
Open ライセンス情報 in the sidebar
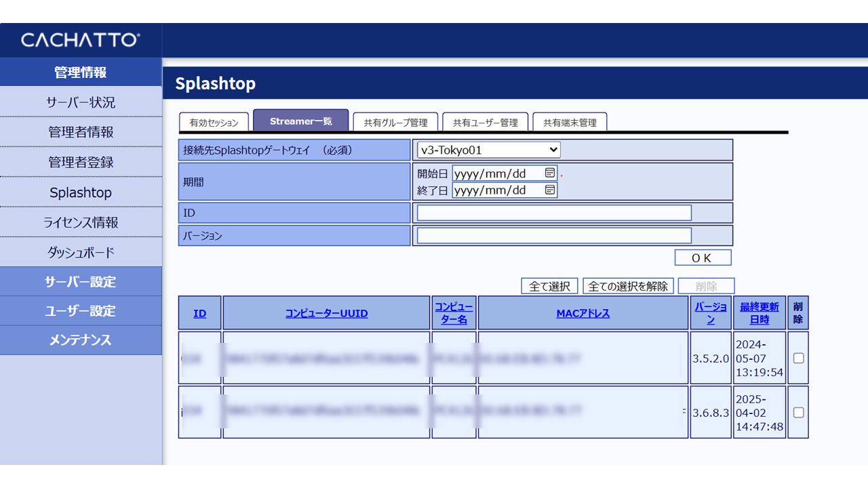click(x=81, y=222)
